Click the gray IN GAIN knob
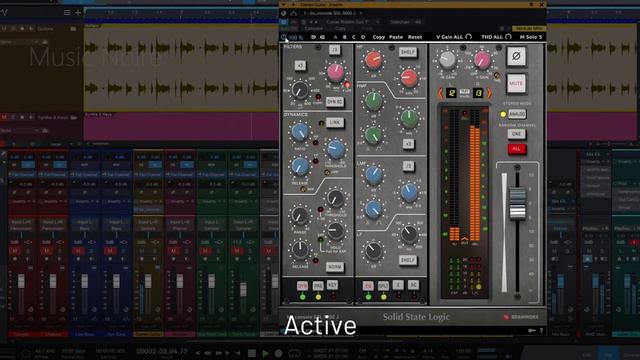The image size is (640, 360). (448, 60)
